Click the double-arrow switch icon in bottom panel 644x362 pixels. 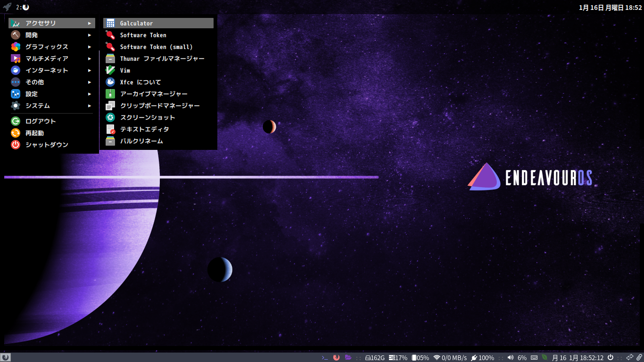(x=629, y=358)
